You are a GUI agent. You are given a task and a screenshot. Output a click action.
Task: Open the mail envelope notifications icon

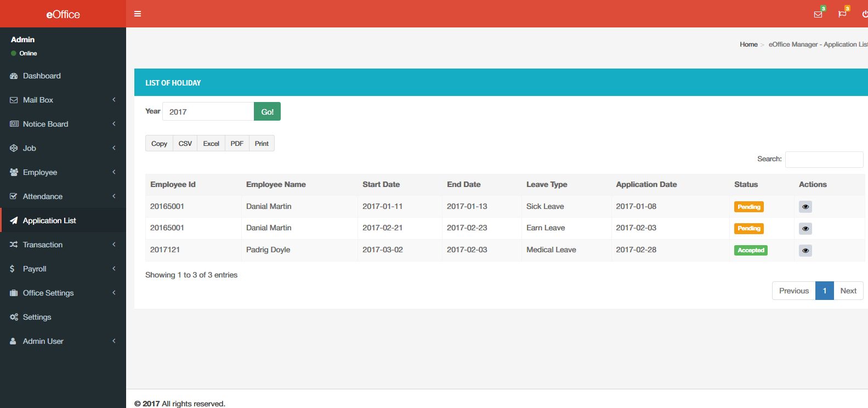point(818,14)
